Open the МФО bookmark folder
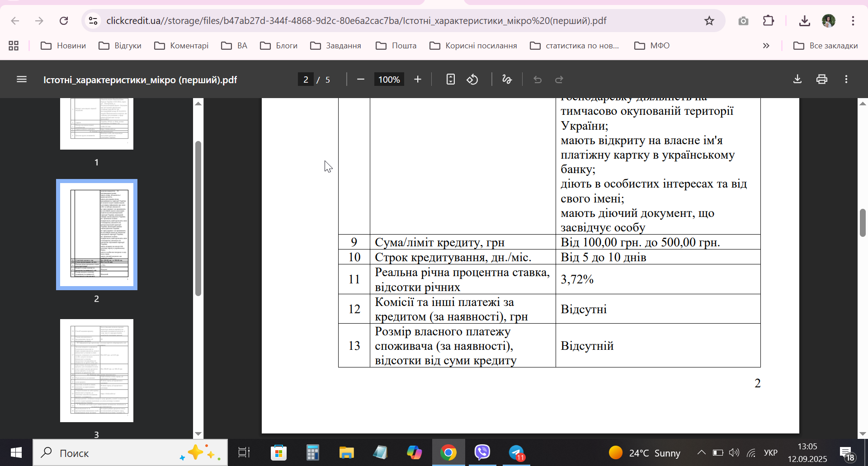The image size is (868, 466). click(652, 46)
